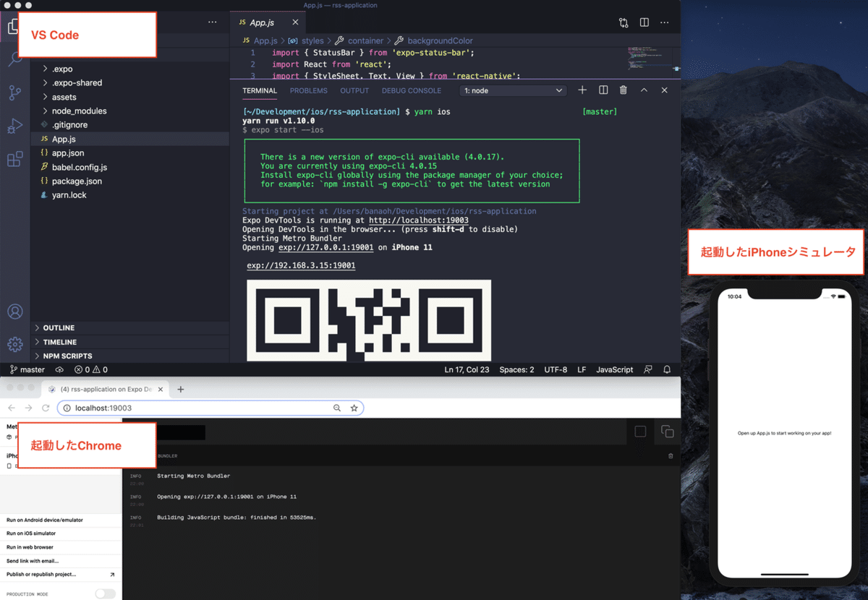
Task: Bookmark the page with star icon
Action: [x=354, y=408]
